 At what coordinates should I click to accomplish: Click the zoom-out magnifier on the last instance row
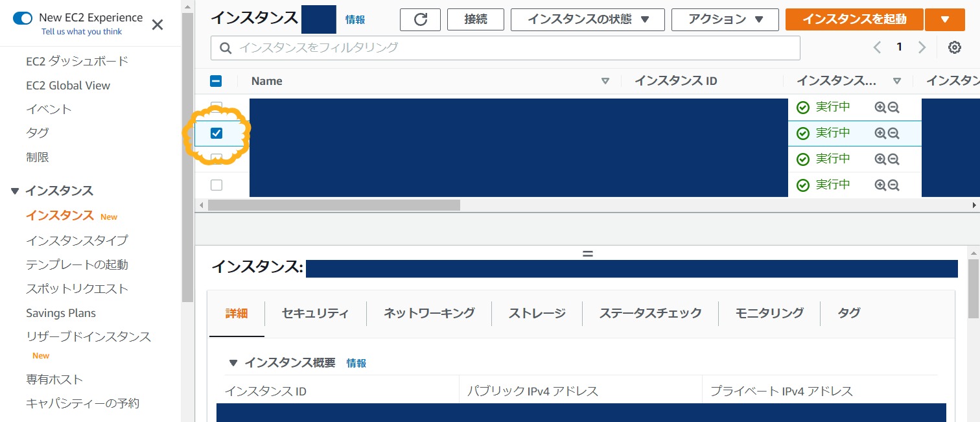click(x=892, y=185)
